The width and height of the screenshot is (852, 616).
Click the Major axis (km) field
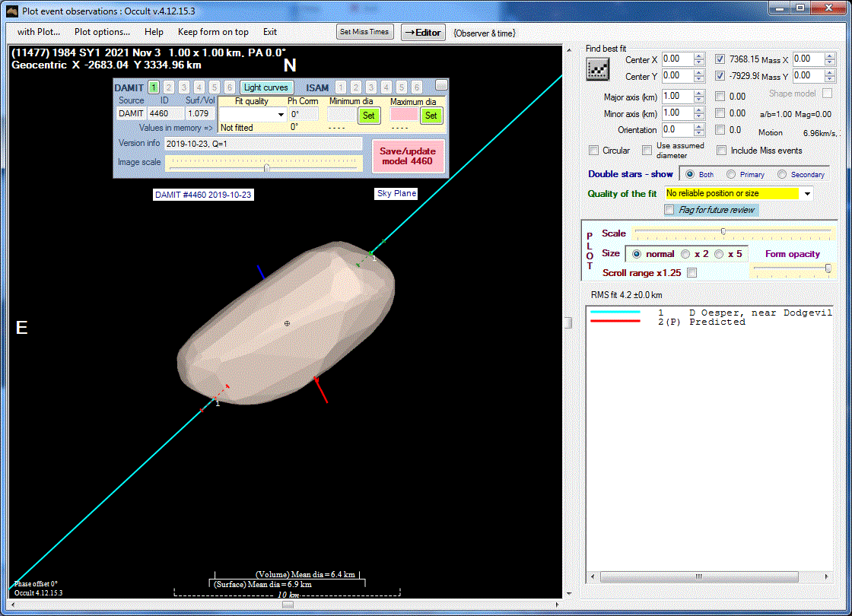click(678, 97)
